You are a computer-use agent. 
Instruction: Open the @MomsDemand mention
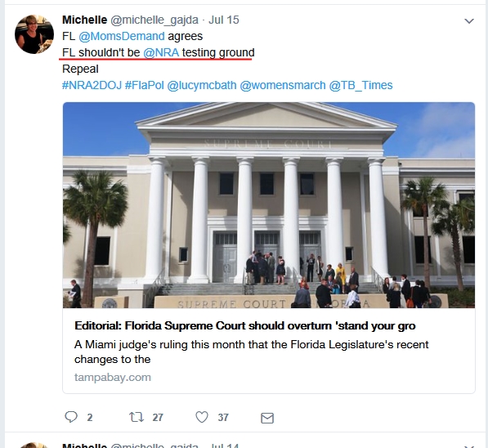pyautogui.click(x=121, y=36)
